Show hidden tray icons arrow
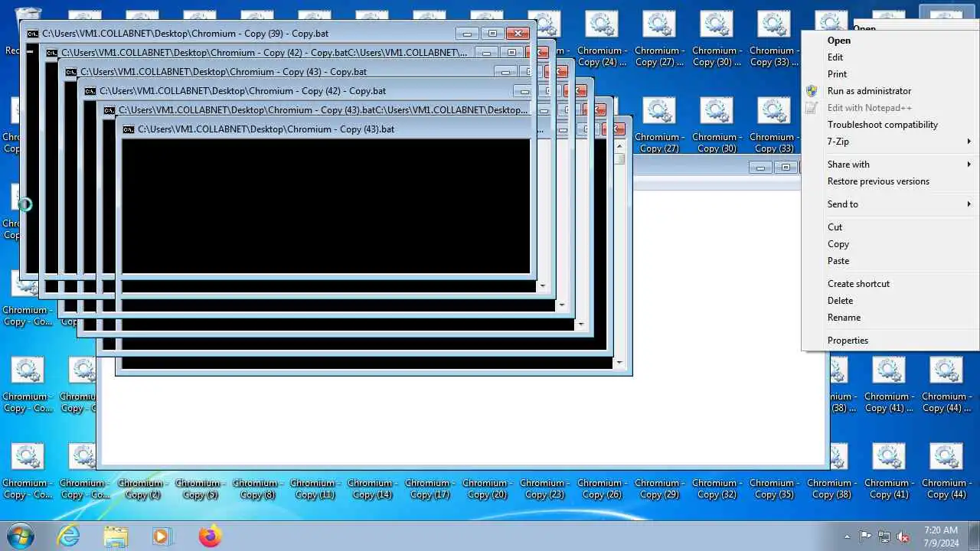This screenshot has width=980, height=551. tap(846, 536)
